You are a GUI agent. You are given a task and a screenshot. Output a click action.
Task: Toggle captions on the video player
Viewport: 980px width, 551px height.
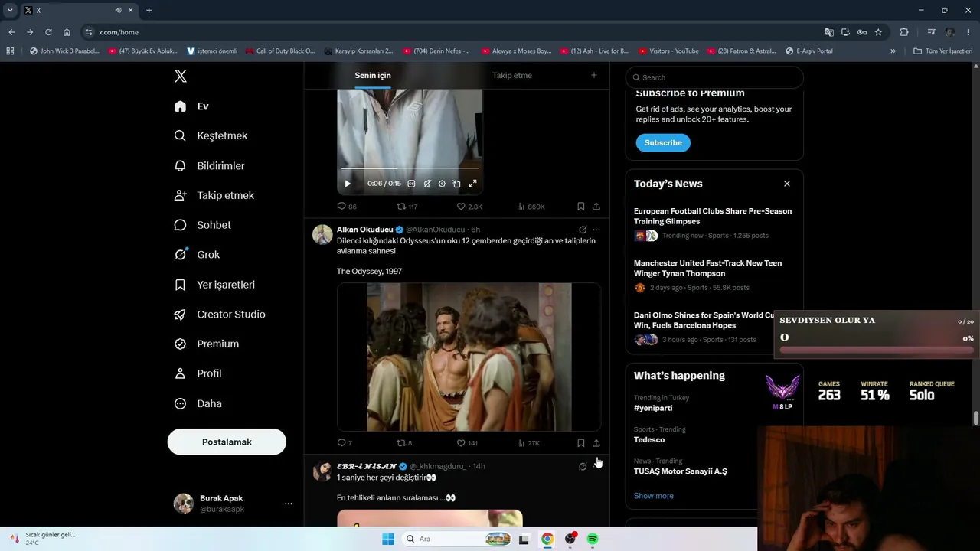coord(411,184)
